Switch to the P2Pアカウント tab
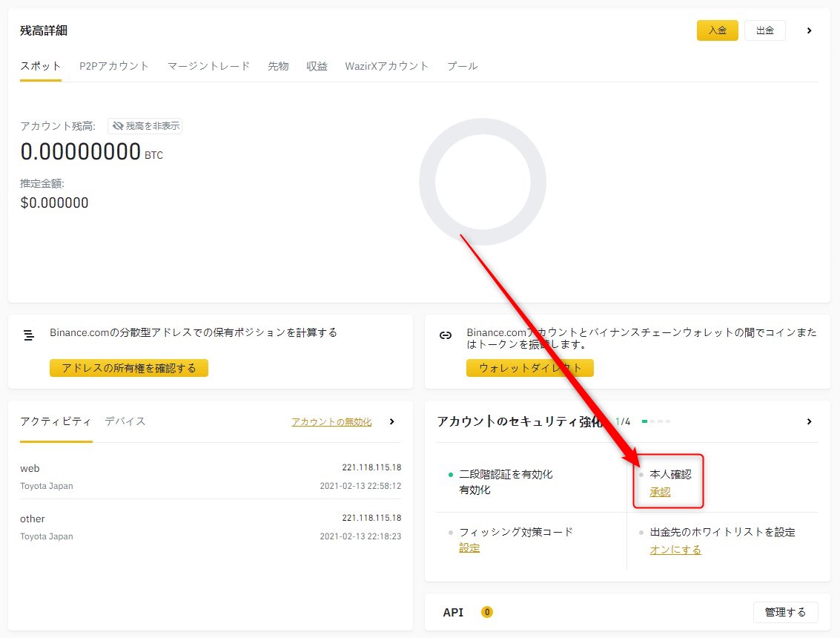 point(114,66)
